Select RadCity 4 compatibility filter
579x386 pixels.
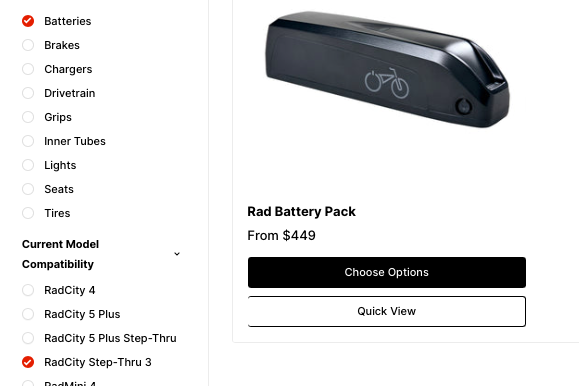pos(28,290)
